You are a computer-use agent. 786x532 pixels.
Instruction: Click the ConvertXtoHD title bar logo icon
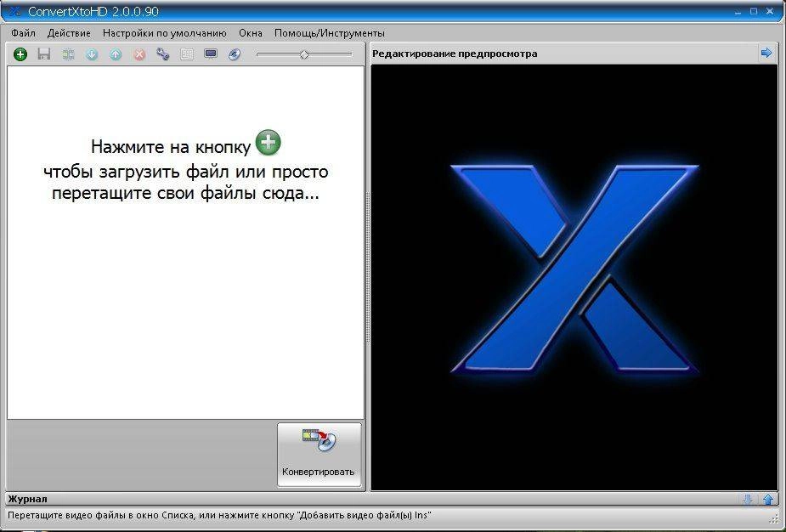pos(15,11)
